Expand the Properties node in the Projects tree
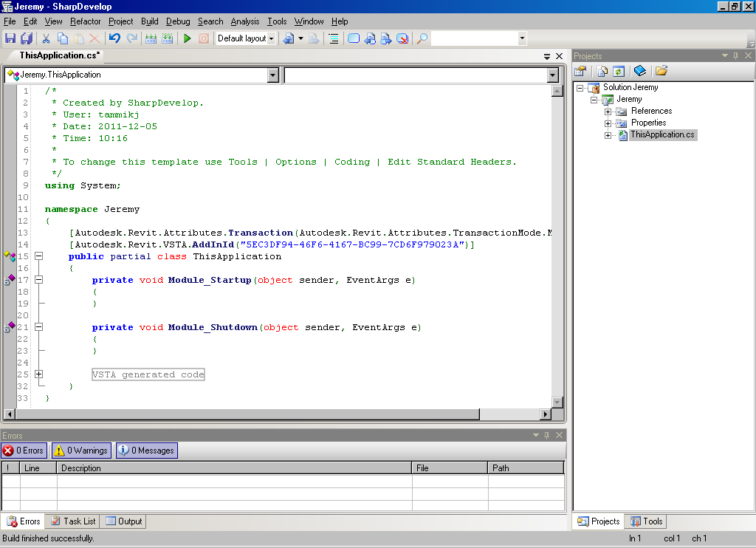756x548 pixels. (608, 123)
